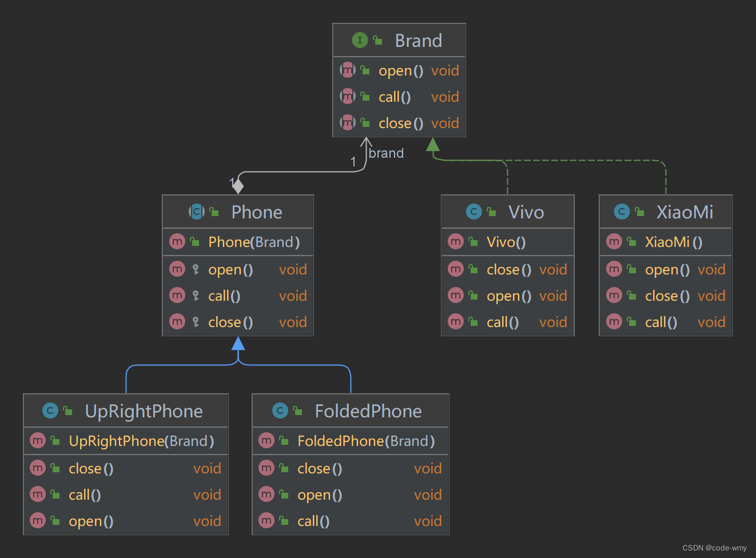Select UpRightPhone(Brand) constructor row
756x558 pixels.
126,441
